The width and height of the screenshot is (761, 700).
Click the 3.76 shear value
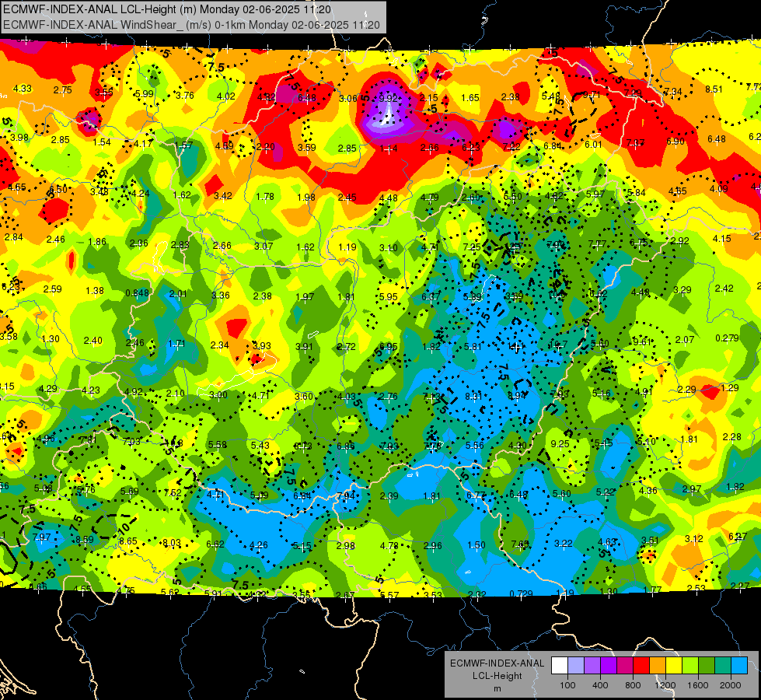185,95
